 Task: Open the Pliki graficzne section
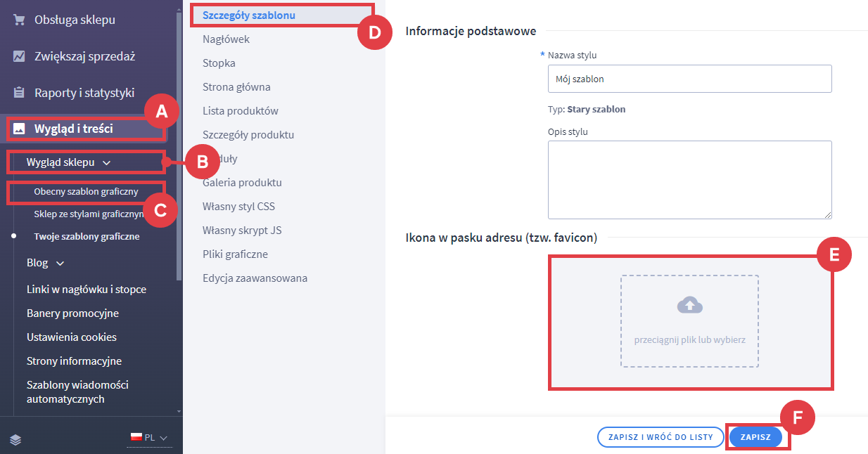point(235,254)
